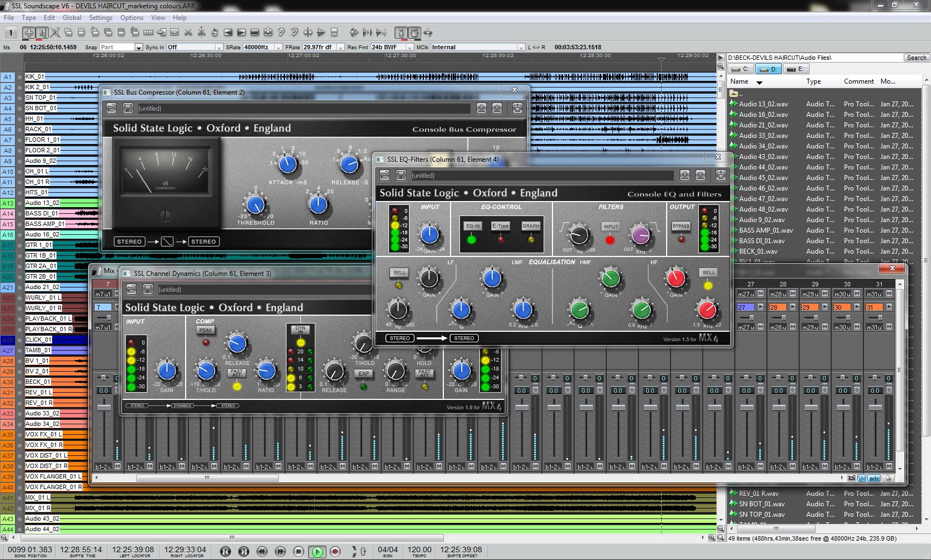This screenshot has height=560, width=931.
Task: Open preset load icon in EQ-Filters window
Action: click(385, 175)
